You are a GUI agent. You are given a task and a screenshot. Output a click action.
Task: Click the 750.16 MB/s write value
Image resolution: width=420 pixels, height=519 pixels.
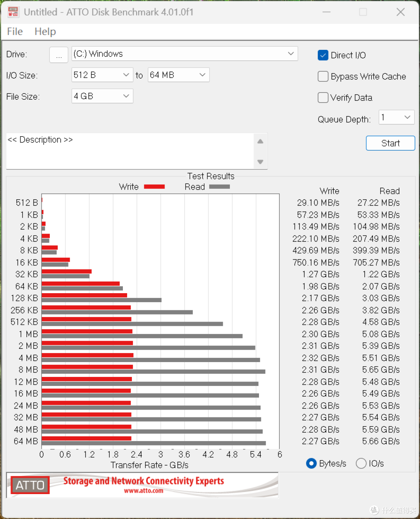[316, 262]
